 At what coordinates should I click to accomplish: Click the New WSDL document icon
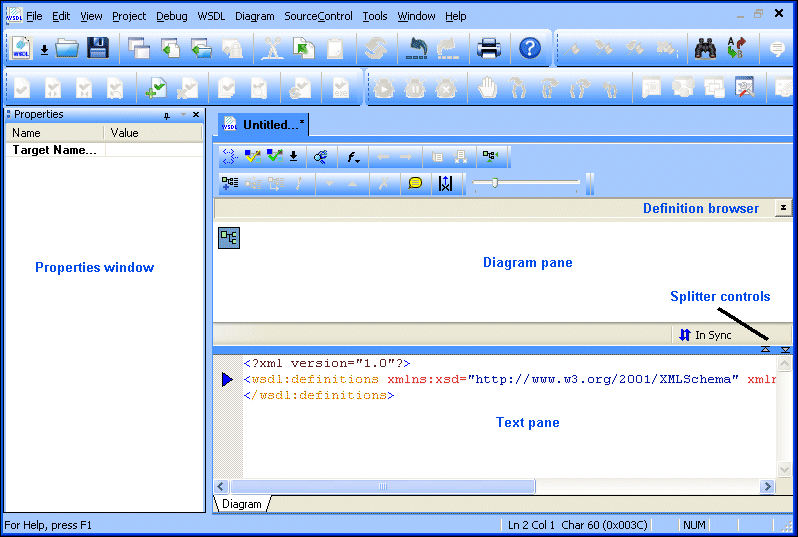[21, 48]
